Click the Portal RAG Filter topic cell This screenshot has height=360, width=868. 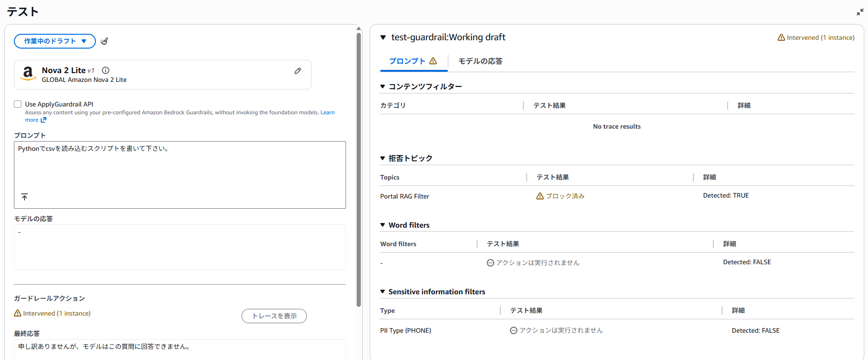[x=405, y=196]
